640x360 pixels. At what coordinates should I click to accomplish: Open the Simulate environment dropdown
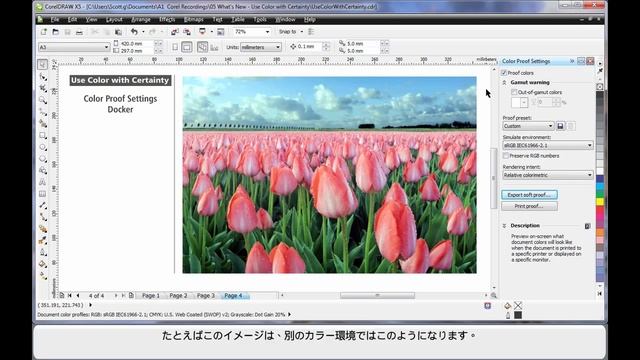coord(548,145)
